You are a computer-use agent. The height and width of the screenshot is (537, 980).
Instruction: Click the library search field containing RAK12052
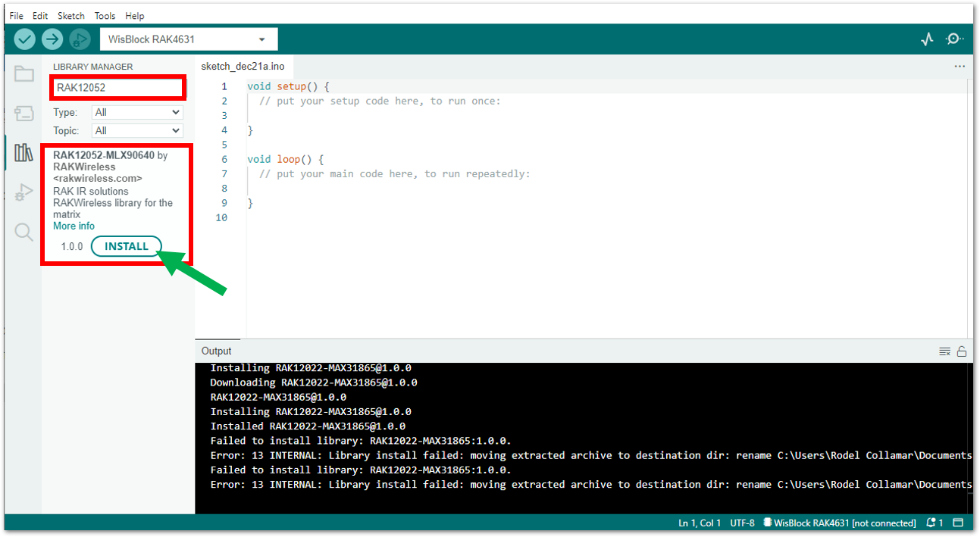click(117, 88)
